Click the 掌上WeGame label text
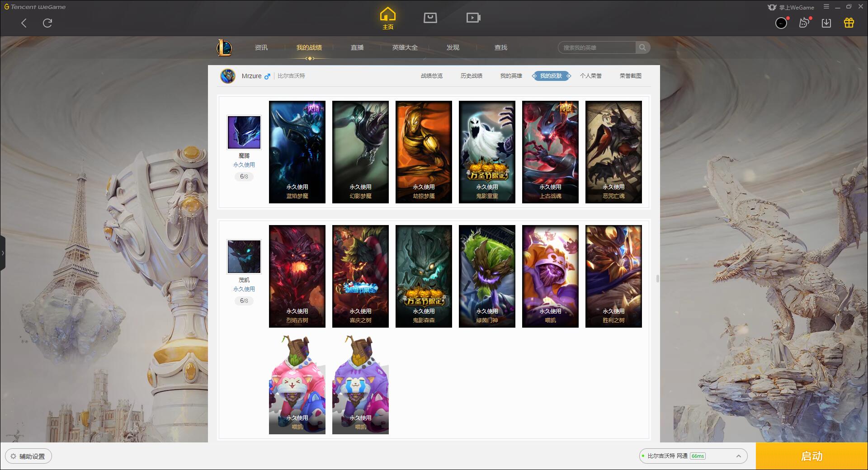The width and height of the screenshot is (868, 470). 797,7
